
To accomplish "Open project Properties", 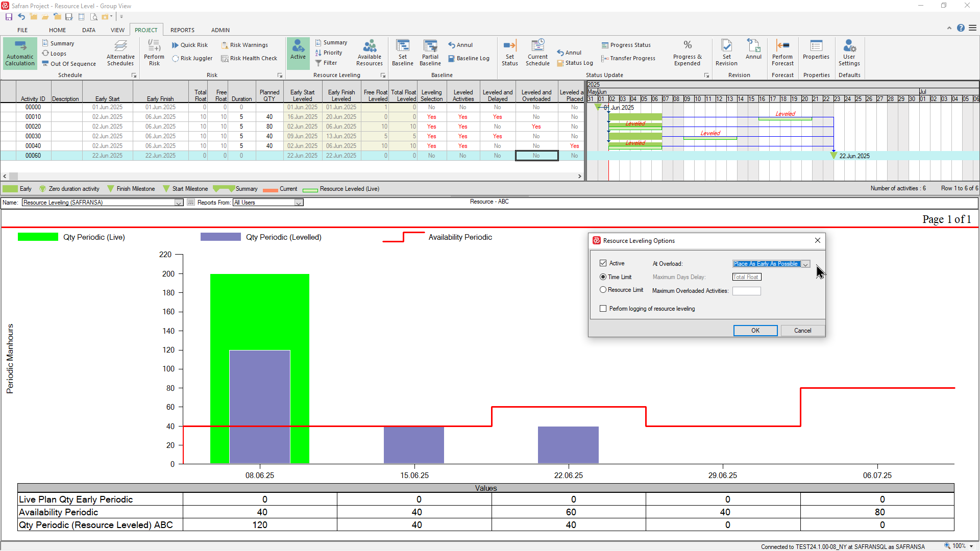I will click(816, 49).
